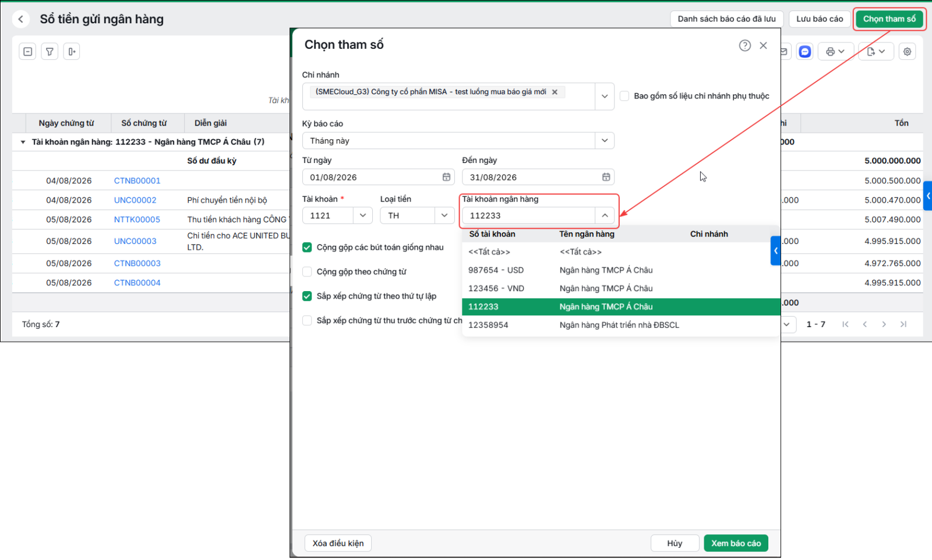Click the Xem báo cáo button
Screen dimensions: 932x560
point(736,543)
